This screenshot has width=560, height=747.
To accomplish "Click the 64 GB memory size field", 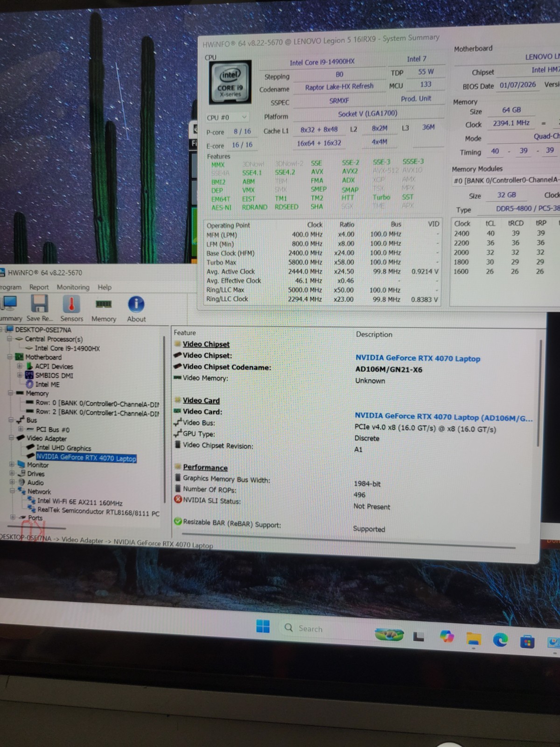I will coord(511,110).
